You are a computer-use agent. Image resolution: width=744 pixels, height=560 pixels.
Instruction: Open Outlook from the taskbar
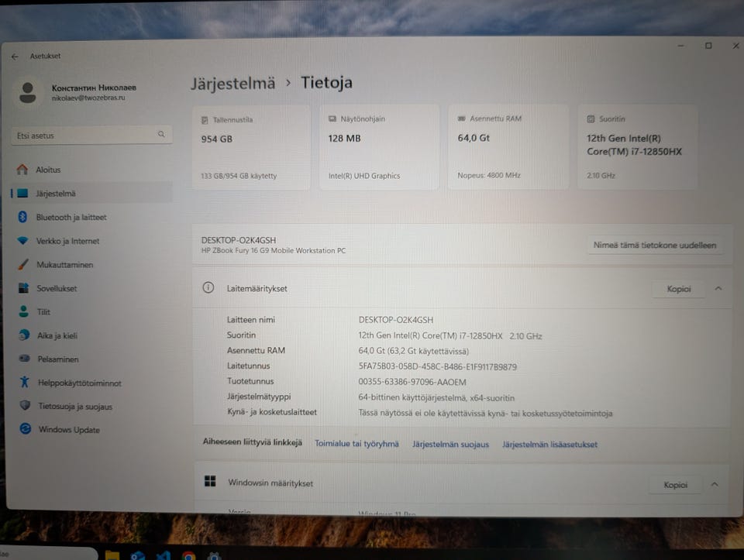[138, 555]
